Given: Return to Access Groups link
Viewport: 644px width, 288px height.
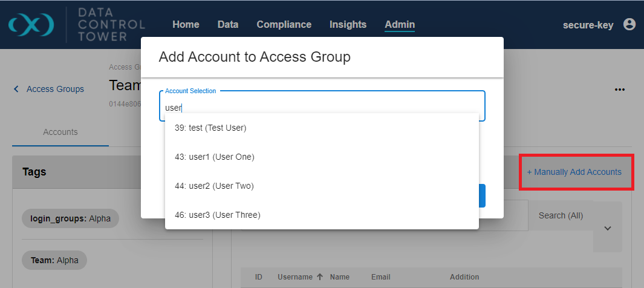Looking at the screenshot, I should (55, 89).
